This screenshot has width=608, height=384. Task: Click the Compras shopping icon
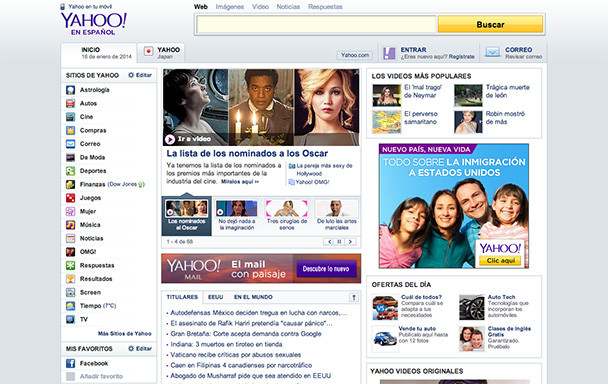[70, 130]
